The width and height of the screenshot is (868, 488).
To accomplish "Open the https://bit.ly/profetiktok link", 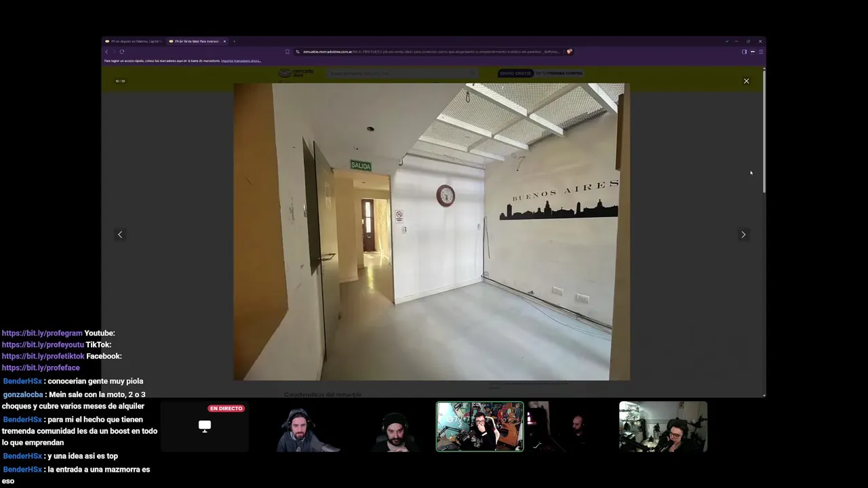I will point(43,357).
